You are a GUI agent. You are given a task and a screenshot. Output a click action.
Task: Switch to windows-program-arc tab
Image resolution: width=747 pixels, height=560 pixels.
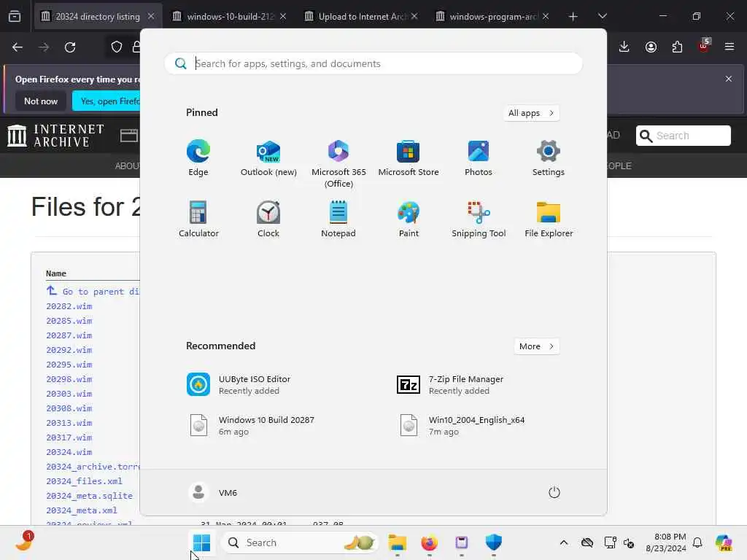click(x=493, y=16)
